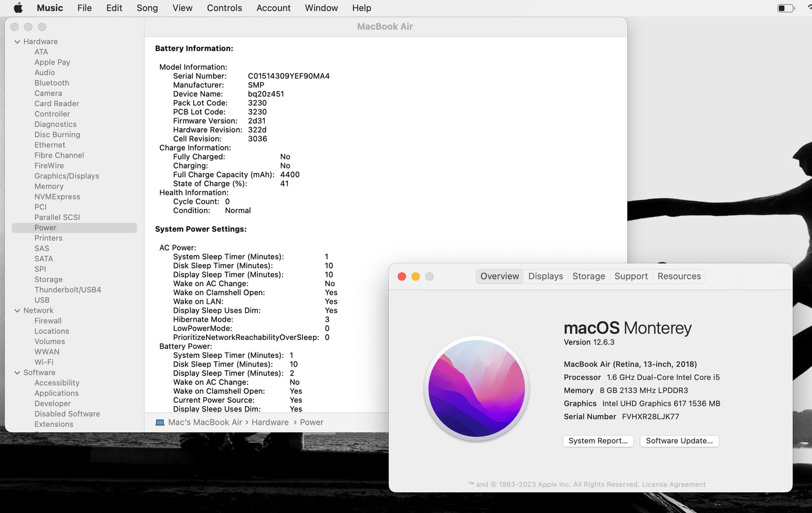The image size is (812, 513).
Task: Click the Software Update button
Action: point(679,441)
